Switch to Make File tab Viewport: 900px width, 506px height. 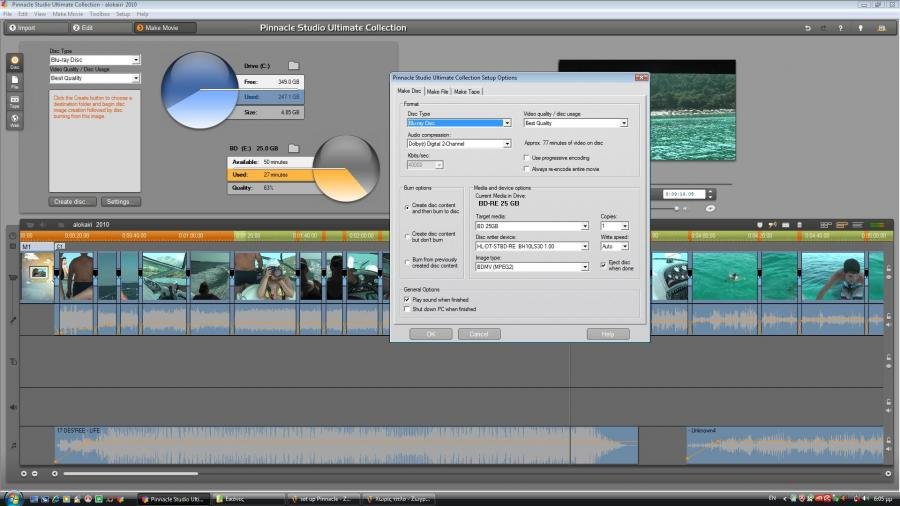pos(437,92)
